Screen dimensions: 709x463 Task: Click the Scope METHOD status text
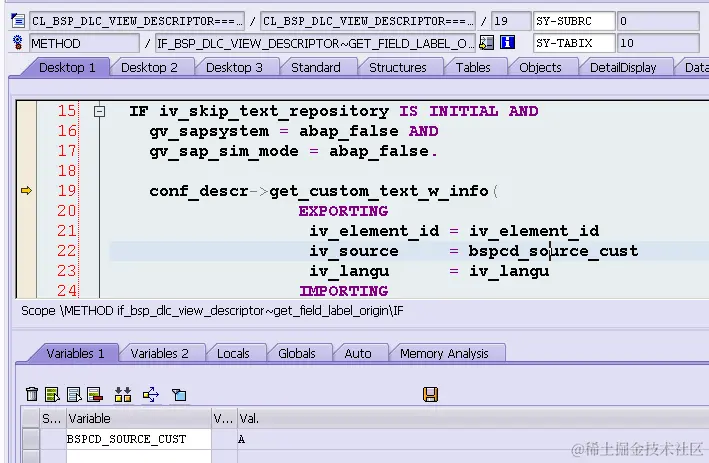click(x=212, y=311)
